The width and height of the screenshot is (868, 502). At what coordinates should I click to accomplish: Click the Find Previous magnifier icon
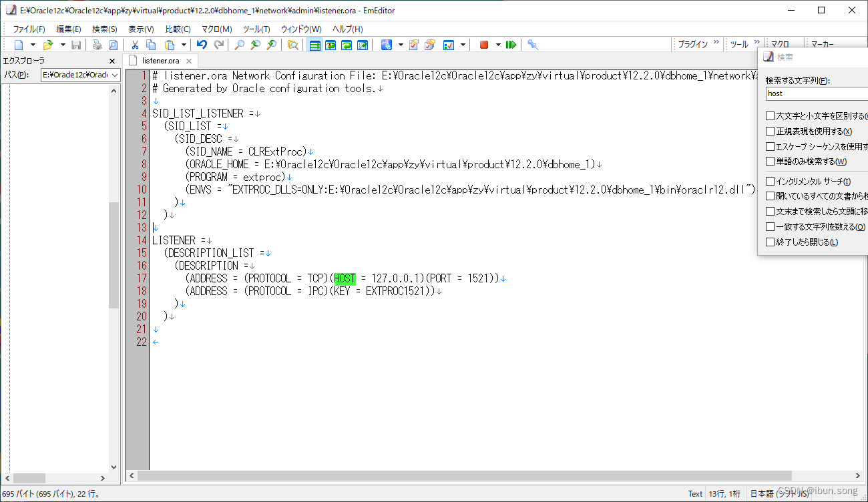271,45
